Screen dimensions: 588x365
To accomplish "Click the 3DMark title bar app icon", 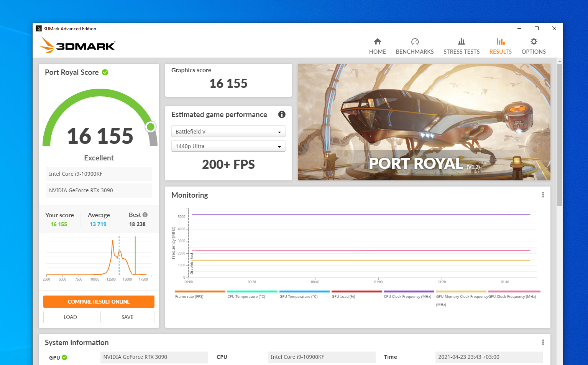I will tap(39, 28).
